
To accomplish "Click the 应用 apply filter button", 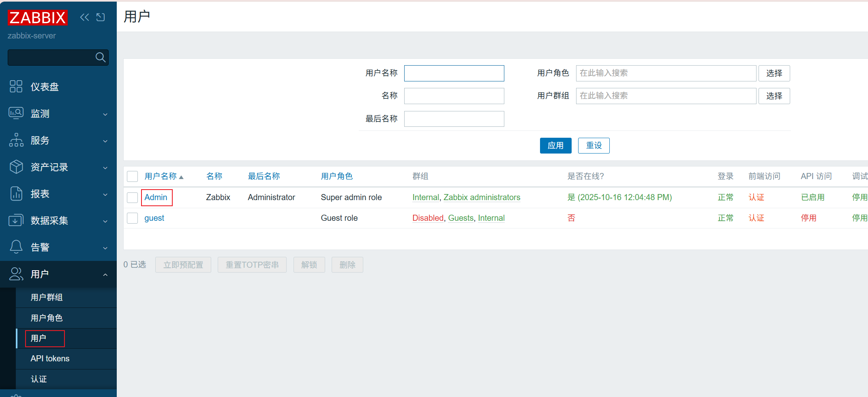I will [555, 145].
